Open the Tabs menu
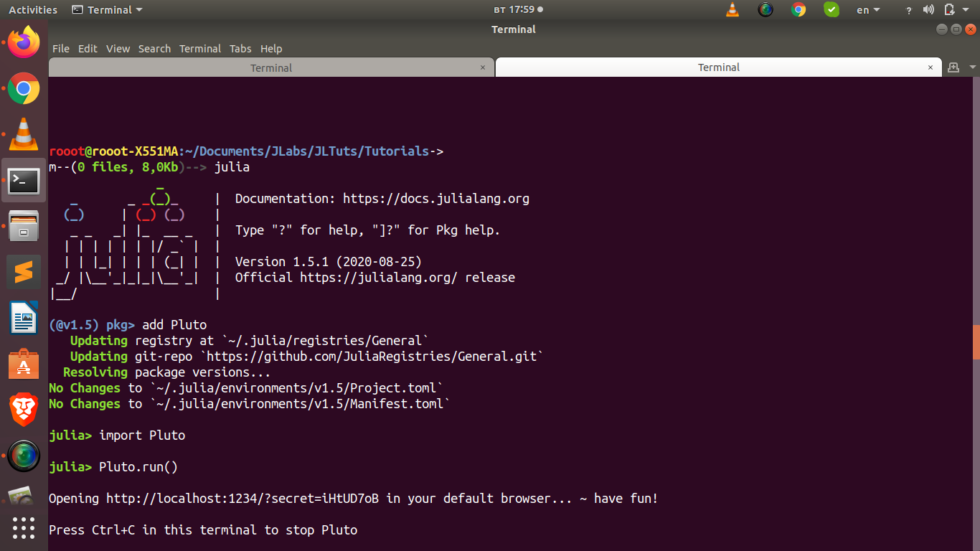 pyautogui.click(x=240, y=49)
